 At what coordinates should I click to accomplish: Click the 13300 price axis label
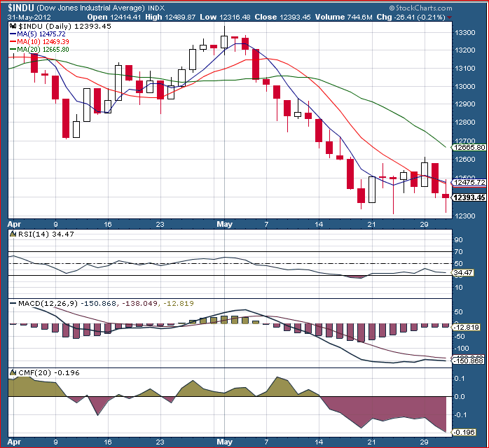point(464,33)
